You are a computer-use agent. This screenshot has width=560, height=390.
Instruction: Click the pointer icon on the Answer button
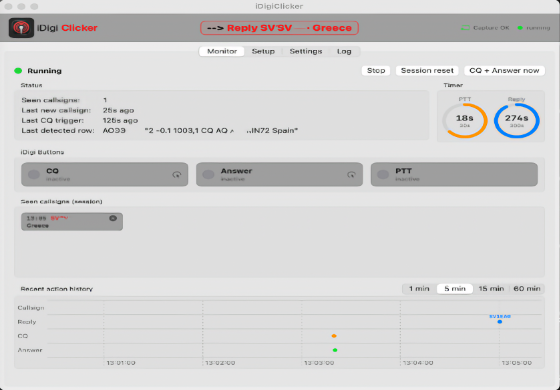[351, 175]
